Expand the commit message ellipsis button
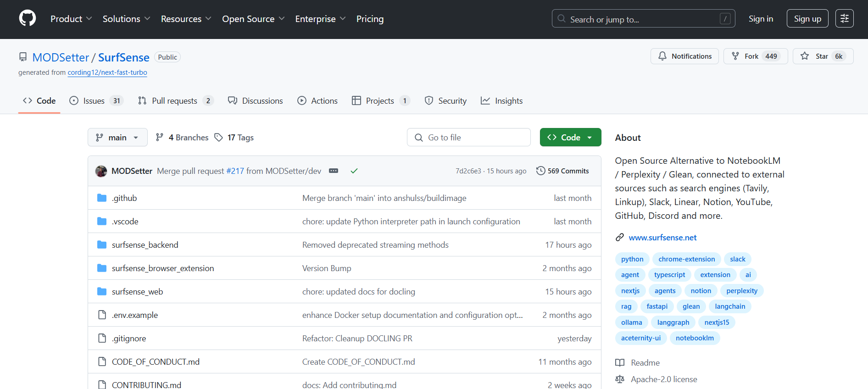Image resolution: width=868 pixels, height=389 pixels. 334,171
